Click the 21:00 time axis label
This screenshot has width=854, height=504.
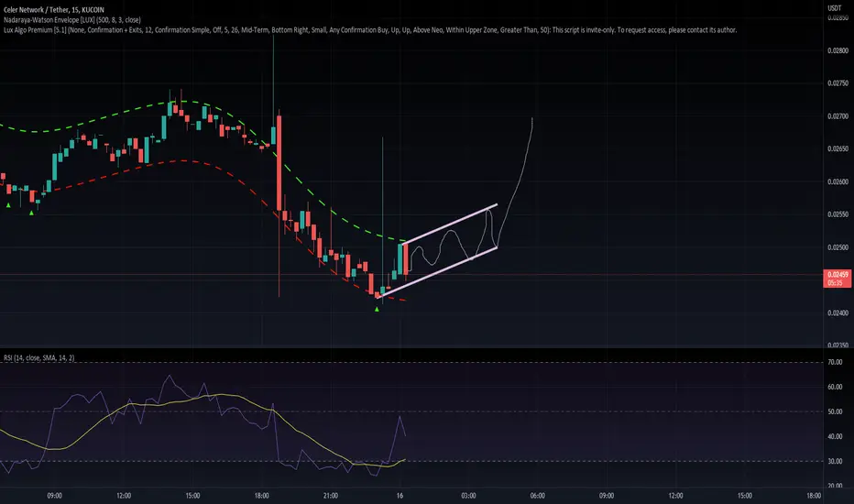point(331,496)
